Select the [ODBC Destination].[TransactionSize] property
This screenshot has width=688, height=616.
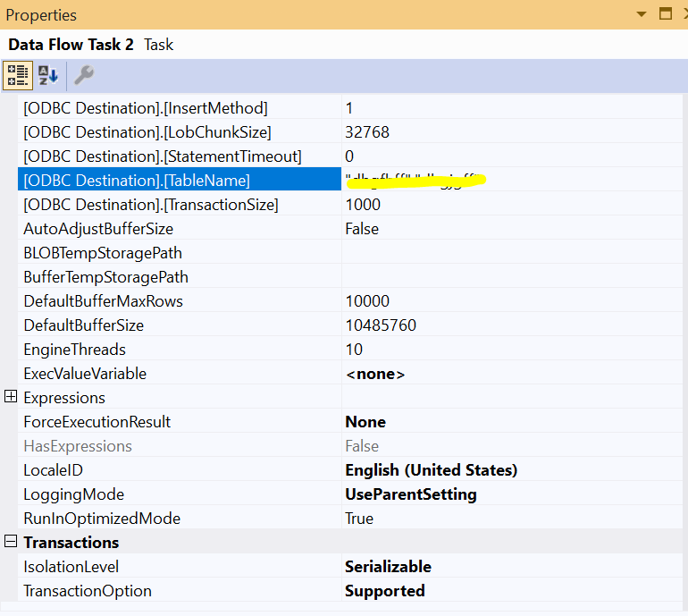tap(180, 205)
